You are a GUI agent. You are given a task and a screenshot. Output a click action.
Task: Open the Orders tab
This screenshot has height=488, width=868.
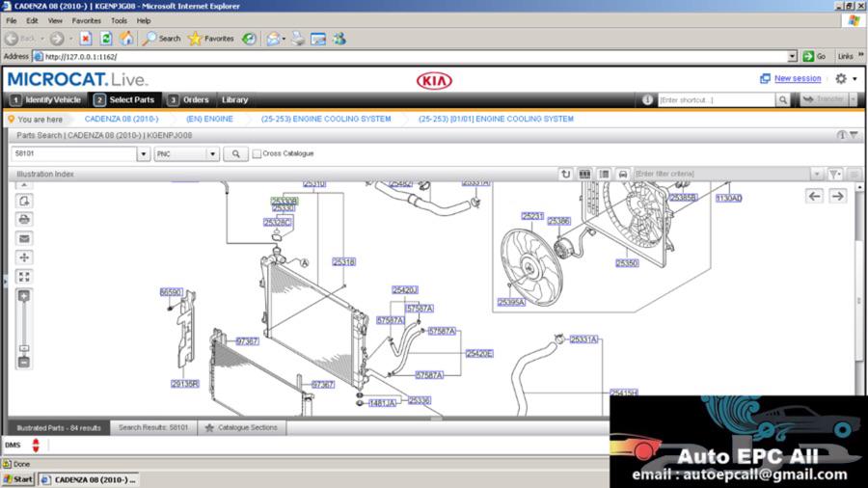point(189,99)
